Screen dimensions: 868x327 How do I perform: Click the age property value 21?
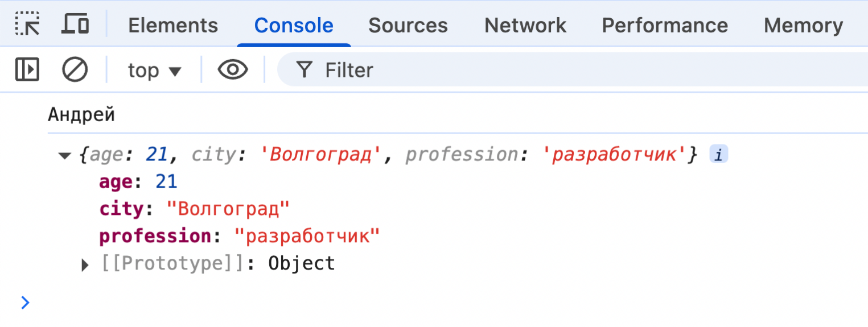166,182
